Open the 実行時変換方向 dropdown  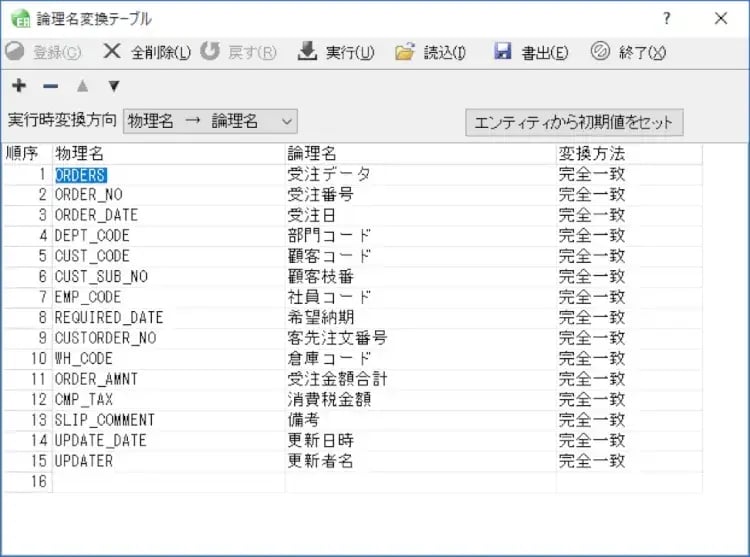(x=210, y=121)
